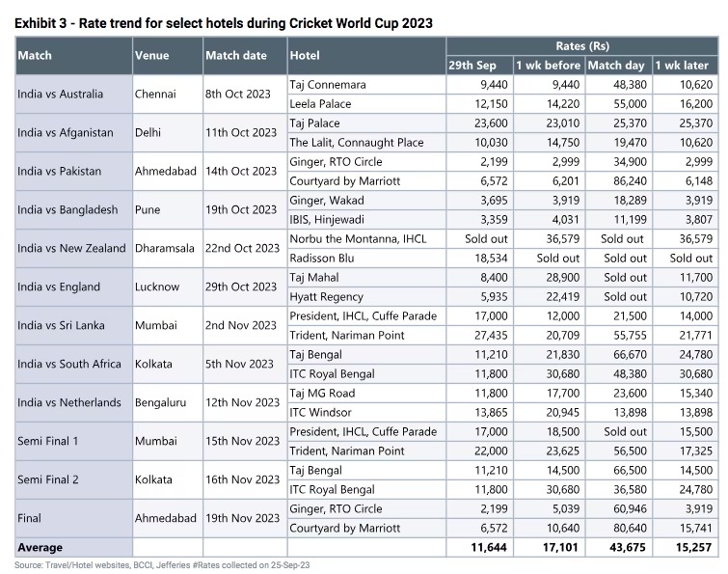This screenshot has width=728, height=574.
Task: Click the 'Rates (Rs)' header cell
Action: tap(582, 46)
